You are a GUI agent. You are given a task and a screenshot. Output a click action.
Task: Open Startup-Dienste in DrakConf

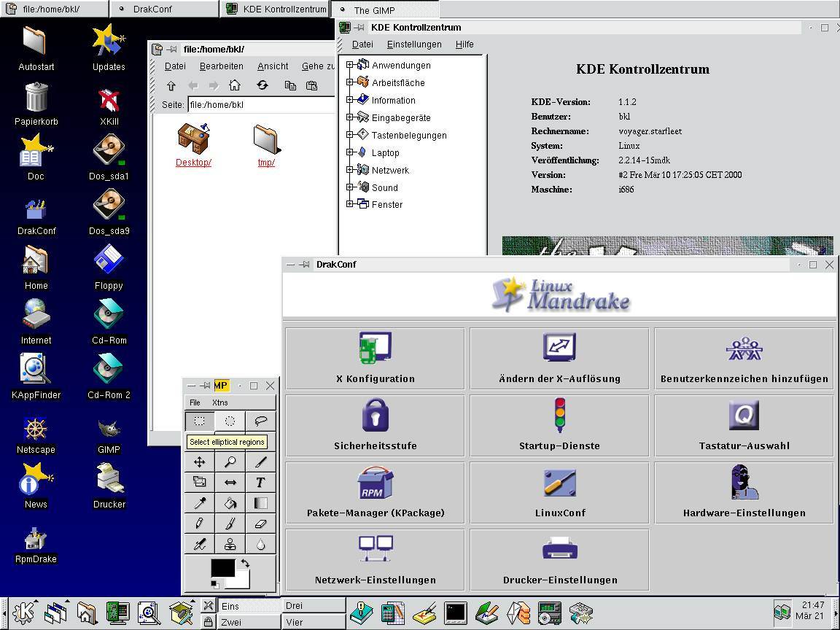[559, 425]
